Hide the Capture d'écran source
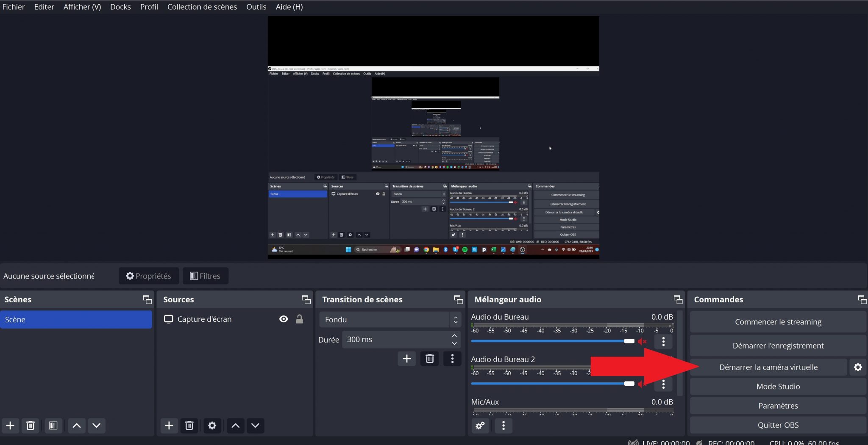 point(283,319)
